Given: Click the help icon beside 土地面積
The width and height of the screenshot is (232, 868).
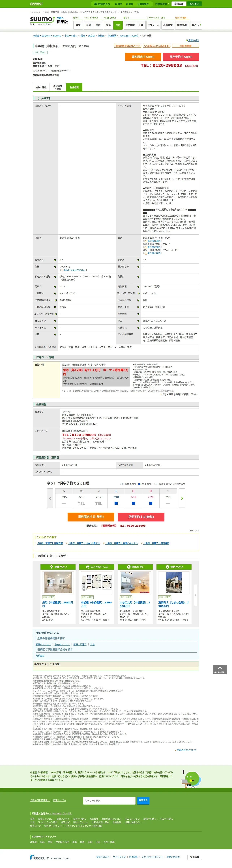Looking at the screenshot, I should [x=55, y=293].
